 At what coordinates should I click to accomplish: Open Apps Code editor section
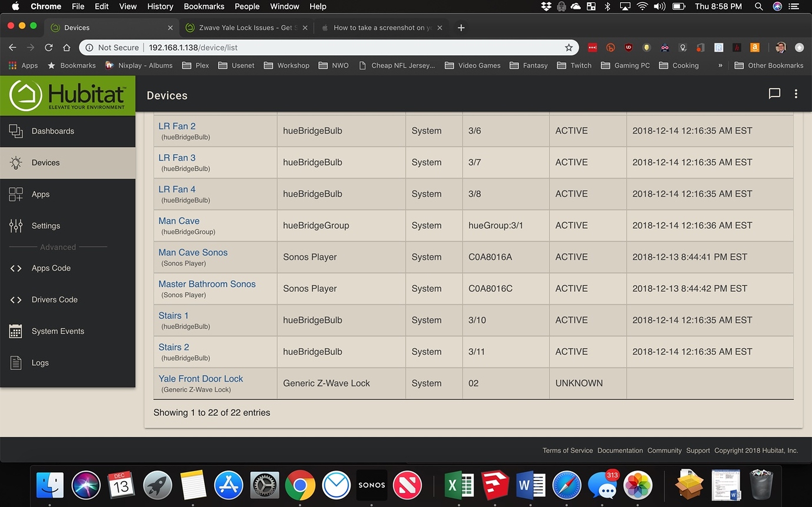point(51,268)
